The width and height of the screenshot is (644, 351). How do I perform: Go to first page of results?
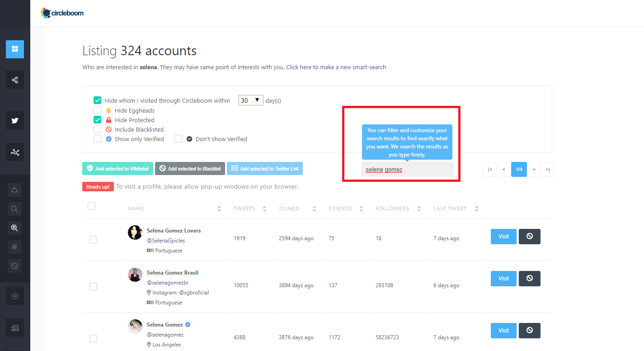point(490,169)
